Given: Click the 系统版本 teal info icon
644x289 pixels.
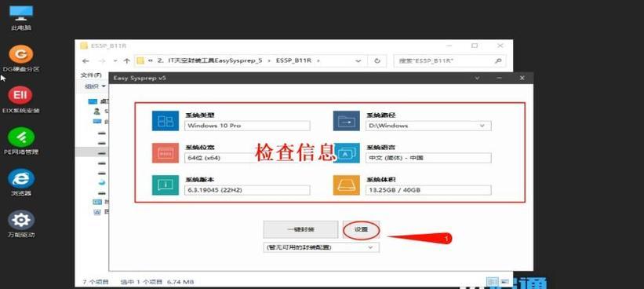Looking at the screenshot, I should (165, 185).
